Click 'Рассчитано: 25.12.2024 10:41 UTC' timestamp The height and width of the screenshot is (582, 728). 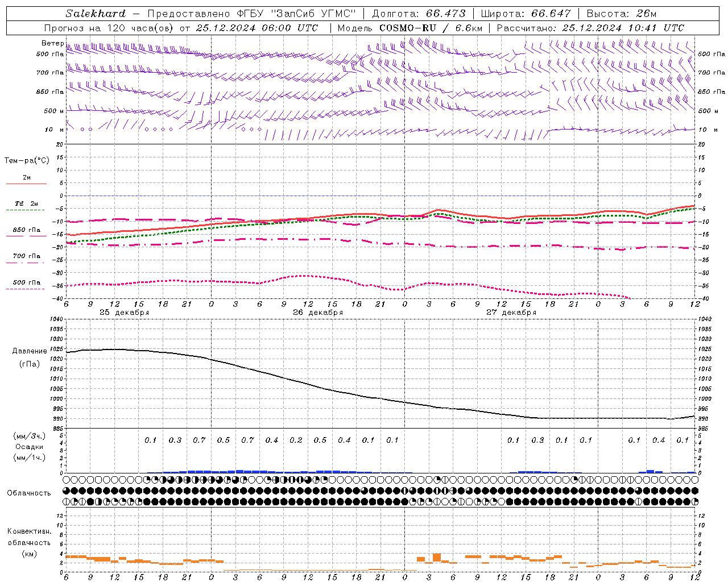tap(590, 28)
